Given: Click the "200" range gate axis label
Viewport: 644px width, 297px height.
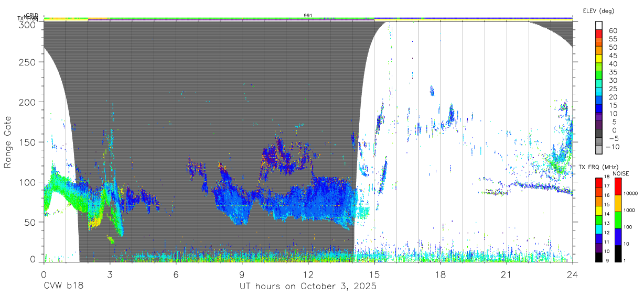Looking at the screenshot, I should pos(28,102).
